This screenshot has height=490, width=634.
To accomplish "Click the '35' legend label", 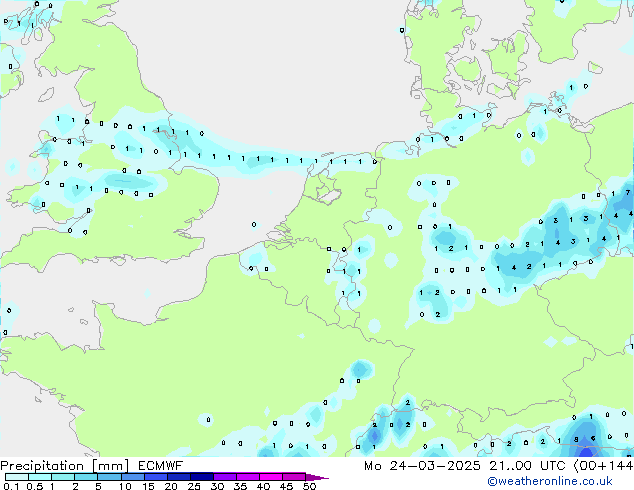I will click(x=240, y=486).
